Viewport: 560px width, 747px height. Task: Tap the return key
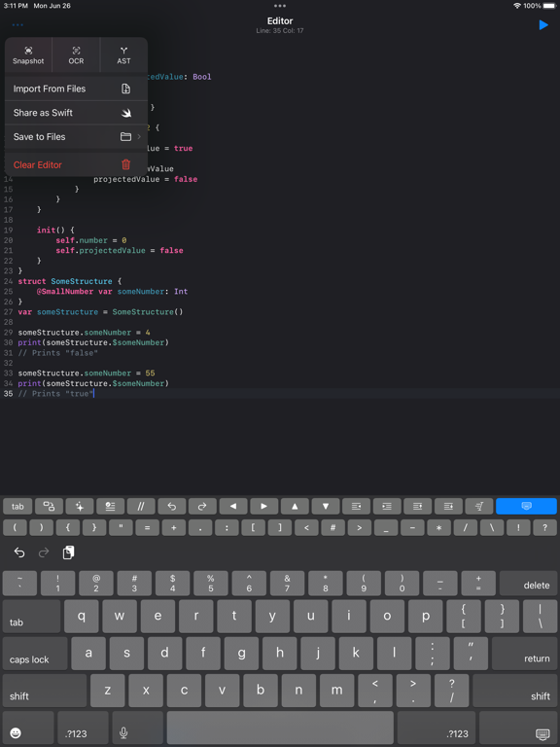(524, 654)
